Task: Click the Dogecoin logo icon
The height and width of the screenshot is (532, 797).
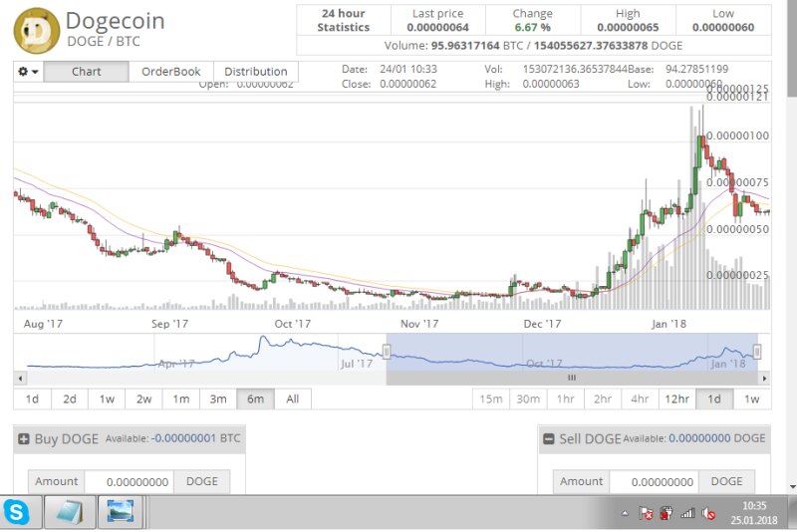Action: [36, 29]
